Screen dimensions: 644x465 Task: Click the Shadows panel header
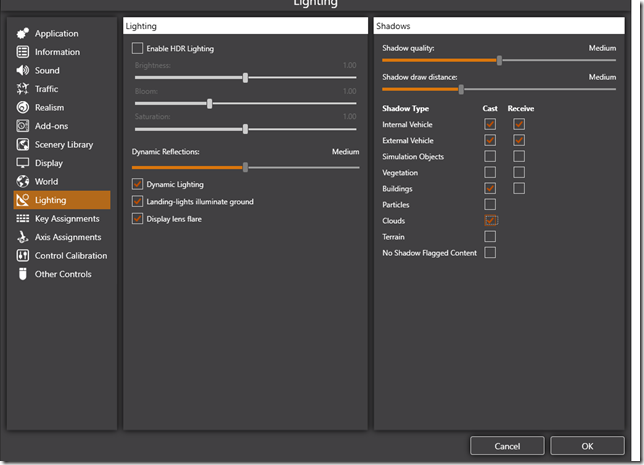pyautogui.click(x=499, y=26)
